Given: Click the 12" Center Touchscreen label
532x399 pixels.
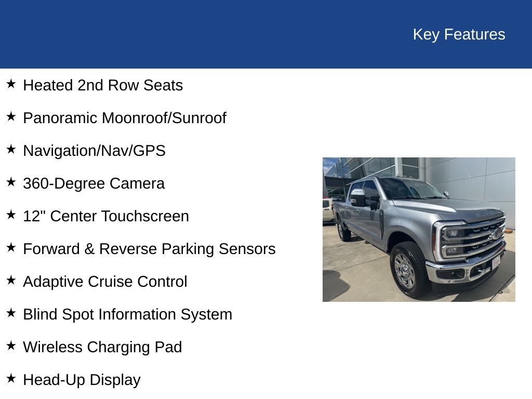Looking at the screenshot, I should (x=106, y=216).
